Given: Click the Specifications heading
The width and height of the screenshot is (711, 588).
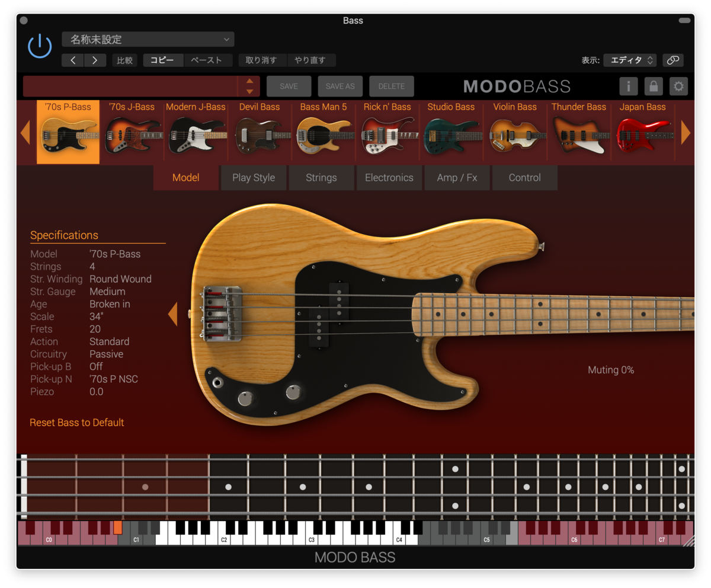Looking at the screenshot, I should tap(64, 235).
